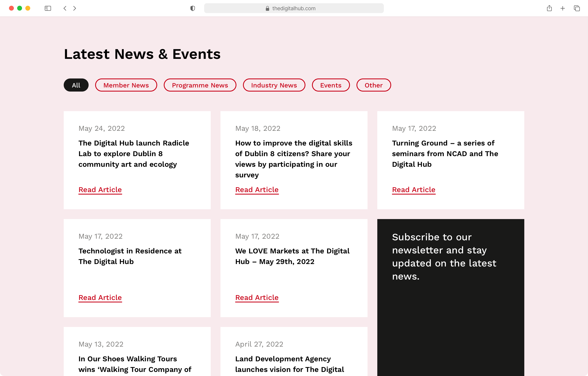The image size is (588, 376).
Task: Click the In Our Shoes Walking Tours headline
Action: coord(135,364)
